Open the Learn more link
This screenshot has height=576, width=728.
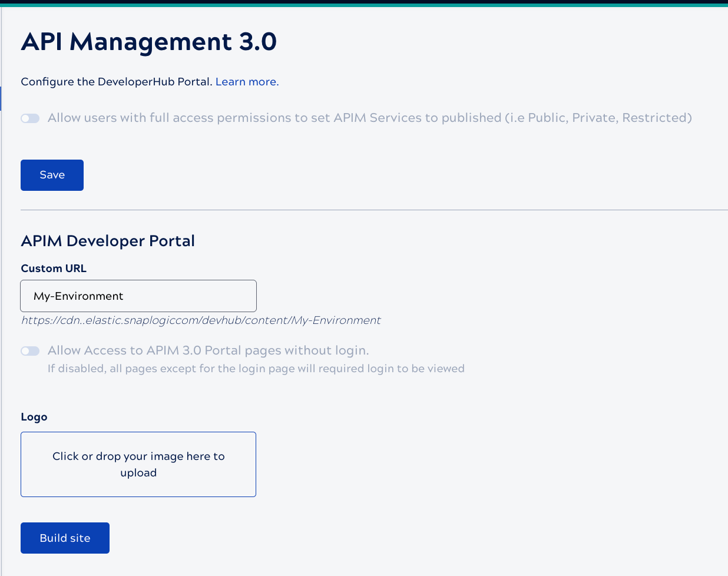(246, 82)
